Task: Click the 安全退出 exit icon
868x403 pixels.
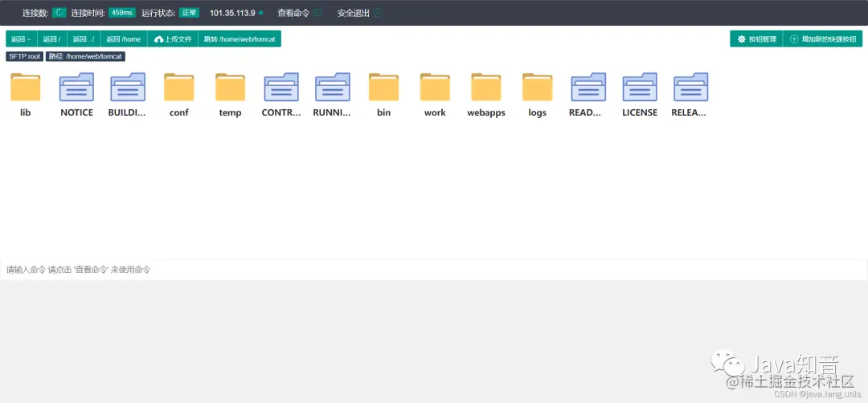Action: (x=378, y=13)
